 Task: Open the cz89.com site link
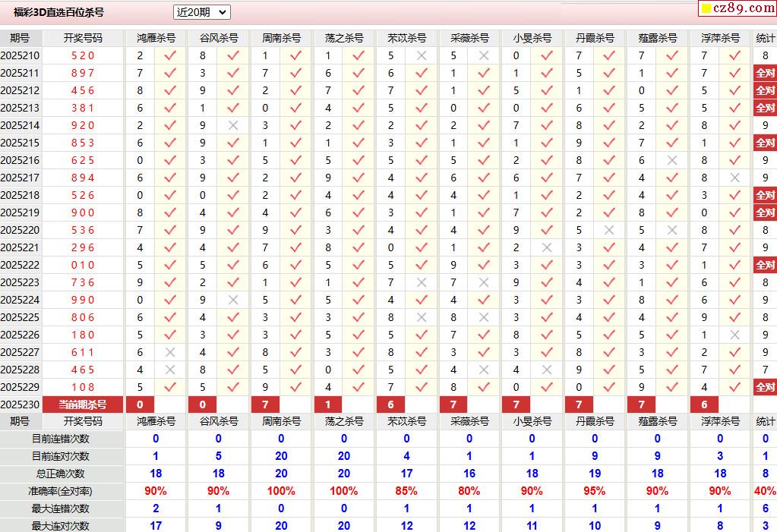[738, 8]
